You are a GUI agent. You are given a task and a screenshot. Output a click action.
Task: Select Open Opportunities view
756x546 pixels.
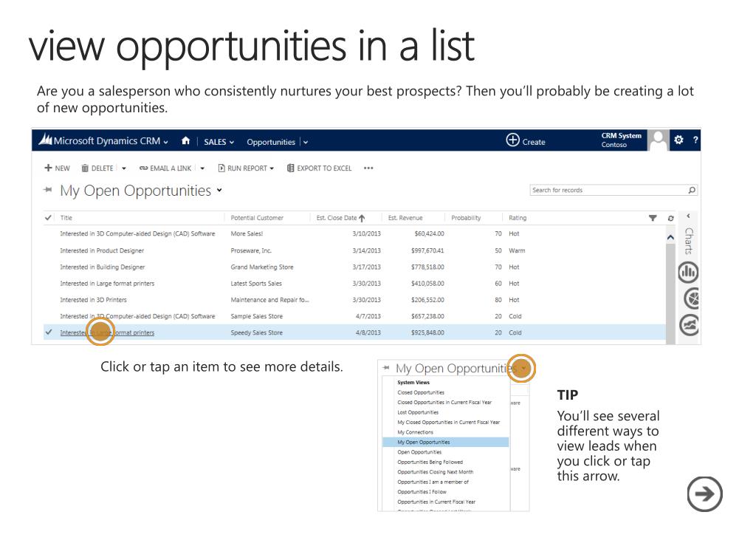(x=419, y=452)
